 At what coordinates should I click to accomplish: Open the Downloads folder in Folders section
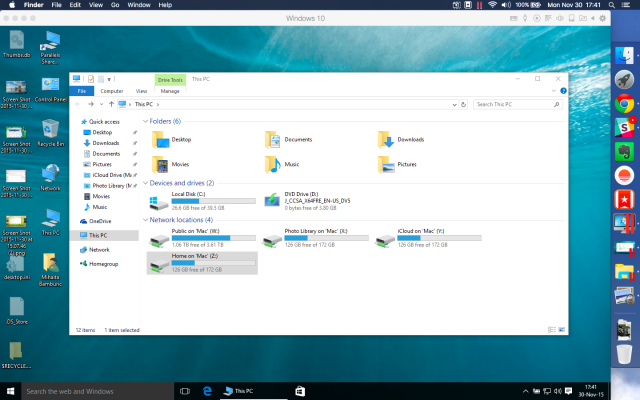click(x=401, y=140)
